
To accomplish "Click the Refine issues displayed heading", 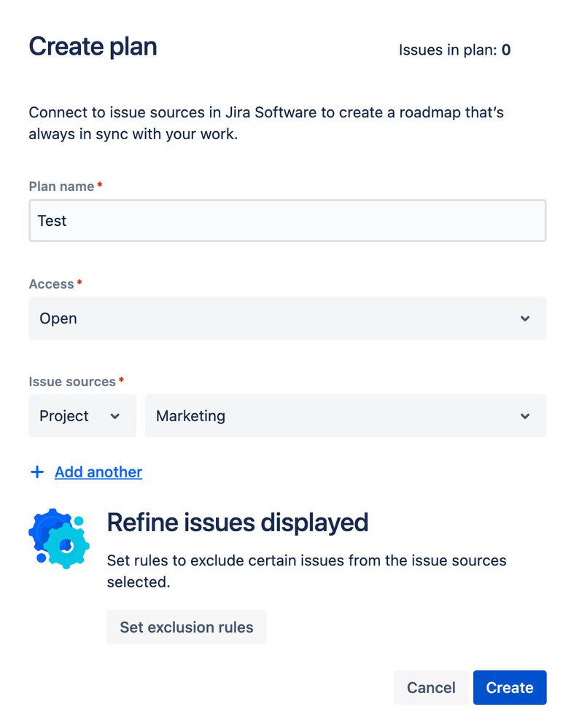I will 237,522.
